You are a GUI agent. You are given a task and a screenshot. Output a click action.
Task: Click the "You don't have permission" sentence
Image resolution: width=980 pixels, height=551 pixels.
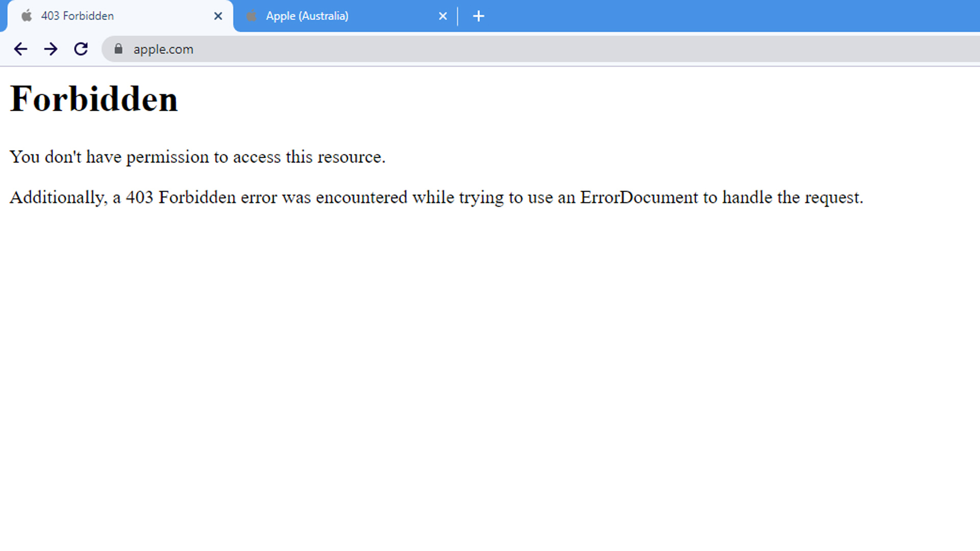tap(197, 157)
